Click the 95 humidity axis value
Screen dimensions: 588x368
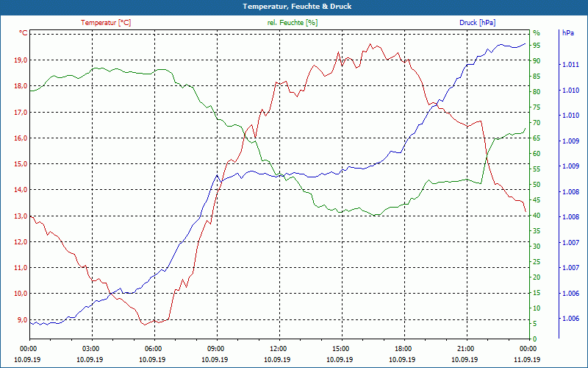click(537, 46)
